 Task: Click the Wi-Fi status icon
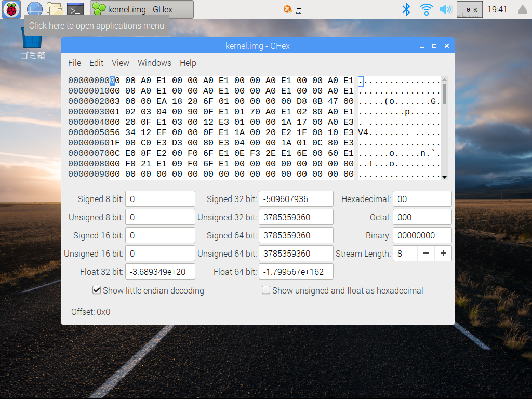point(426,9)
